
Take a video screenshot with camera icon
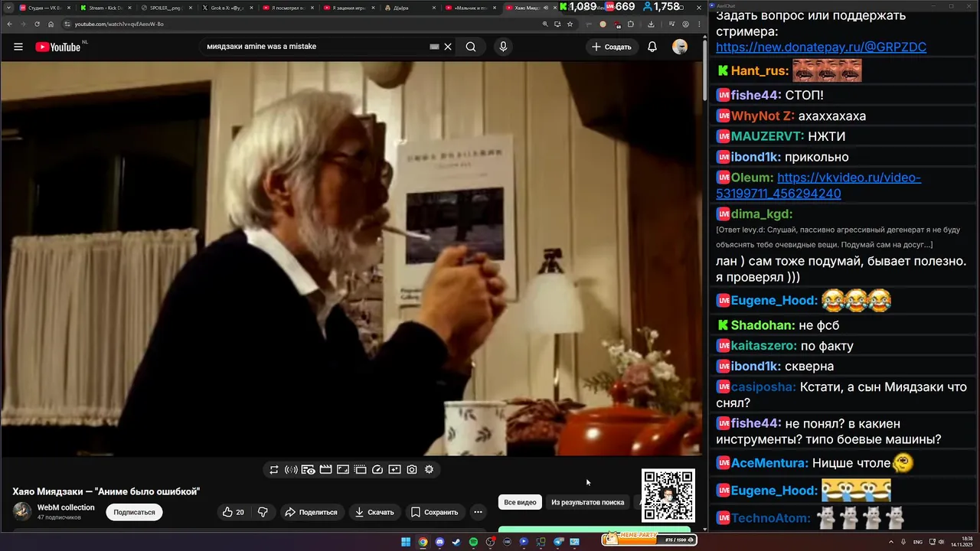pos(412,469)
